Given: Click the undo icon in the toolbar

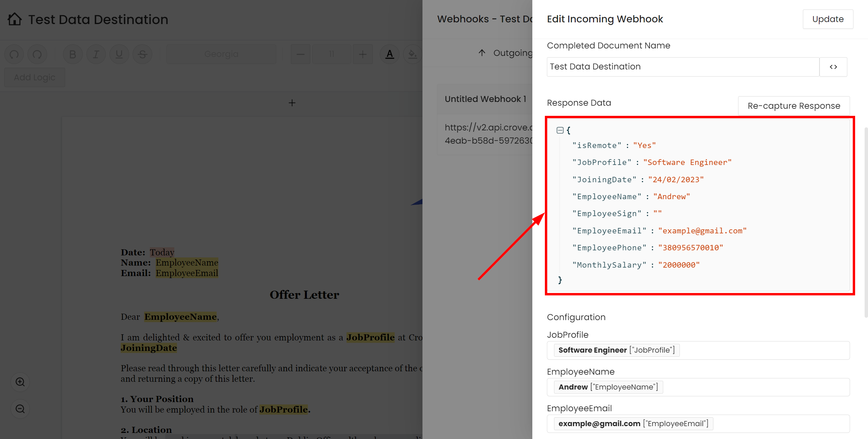Looking at the screenshot, I should pos(14,54).
